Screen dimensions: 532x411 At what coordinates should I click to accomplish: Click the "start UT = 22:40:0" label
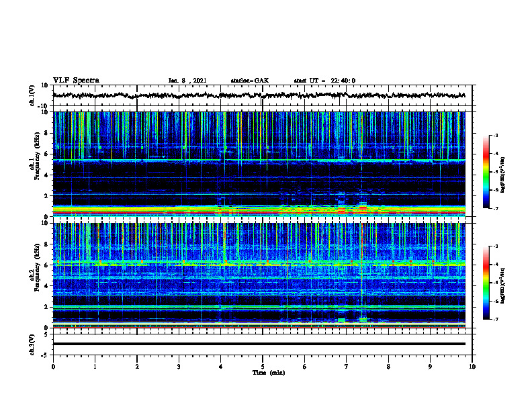click(324, 81)
